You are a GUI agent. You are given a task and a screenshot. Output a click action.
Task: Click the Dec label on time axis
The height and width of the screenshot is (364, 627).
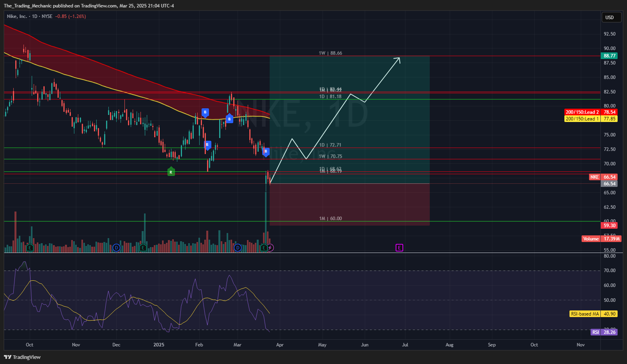coord(116,345)
